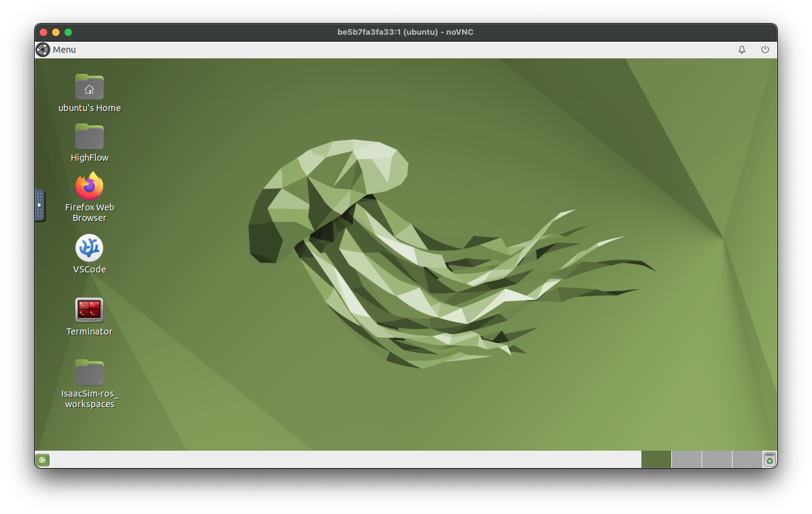Viewport: 812px width, 514px height.
Task: Switch to the fourth workspace
Action: [747, 459]
